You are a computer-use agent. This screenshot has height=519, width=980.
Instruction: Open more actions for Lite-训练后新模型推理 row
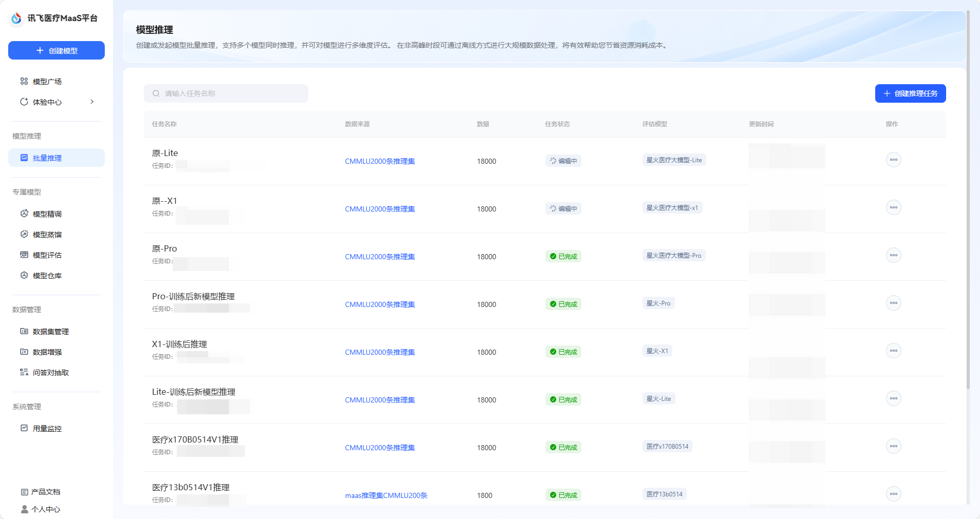(894, 398)
